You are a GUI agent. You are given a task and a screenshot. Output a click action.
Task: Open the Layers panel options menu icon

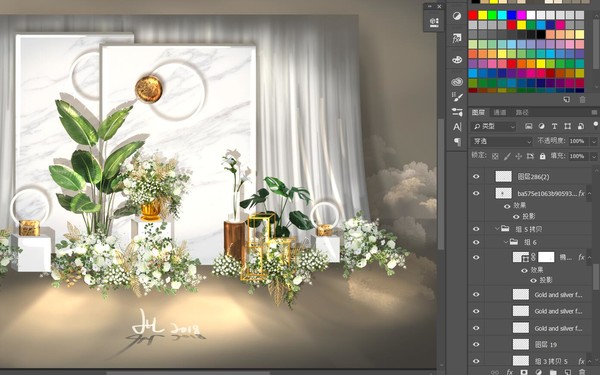click(x=594, y=112)
